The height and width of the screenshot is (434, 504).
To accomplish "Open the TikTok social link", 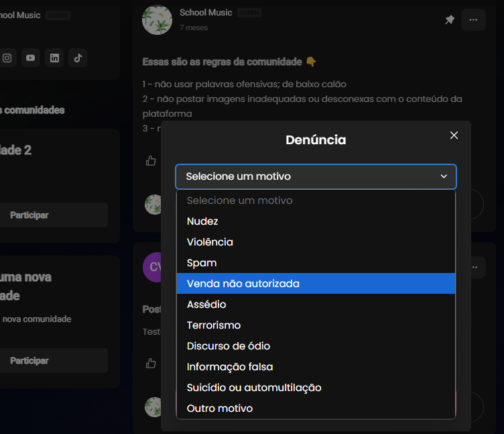I will tap(78, 58).
